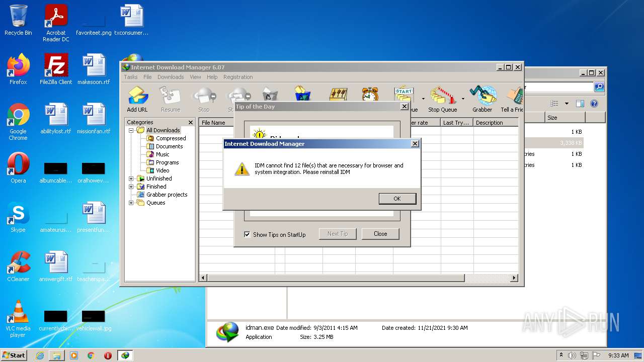Expand the Finished category node
Screen dimensions: 644x362
coord(131,187)
